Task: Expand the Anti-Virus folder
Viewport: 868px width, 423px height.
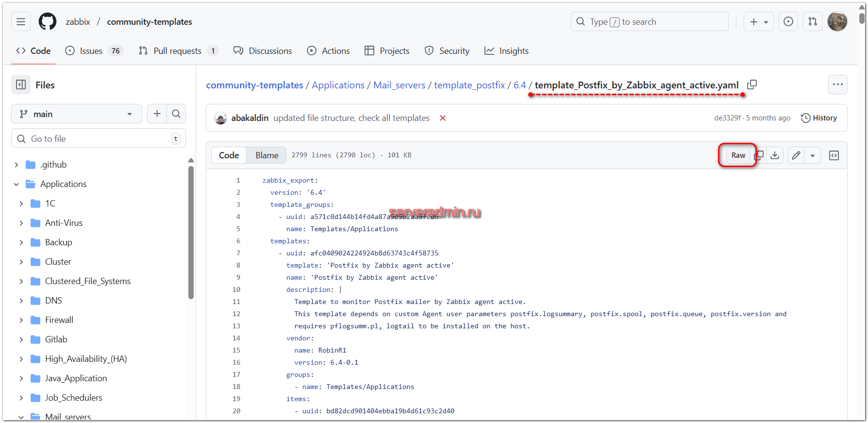Action: pos(21,223)
